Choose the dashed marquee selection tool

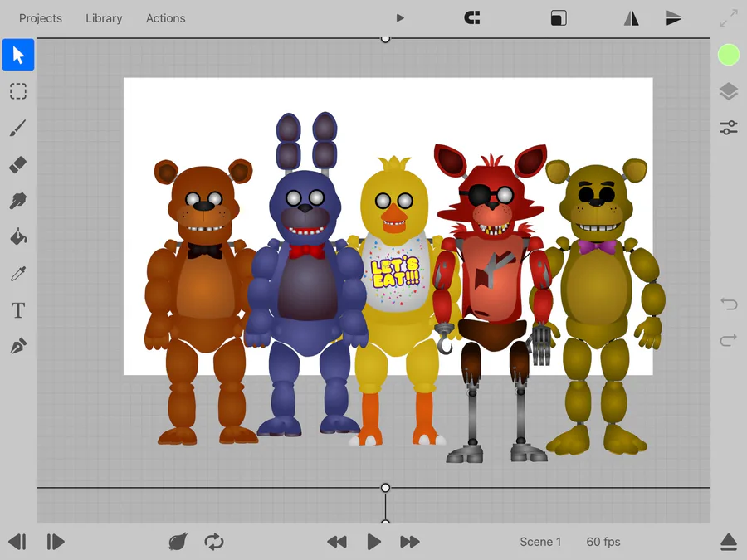[18, 91]
